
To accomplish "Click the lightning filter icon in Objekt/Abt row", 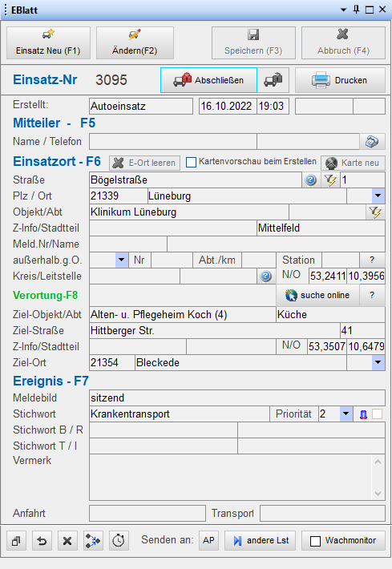I will click(x=375, y=212).
